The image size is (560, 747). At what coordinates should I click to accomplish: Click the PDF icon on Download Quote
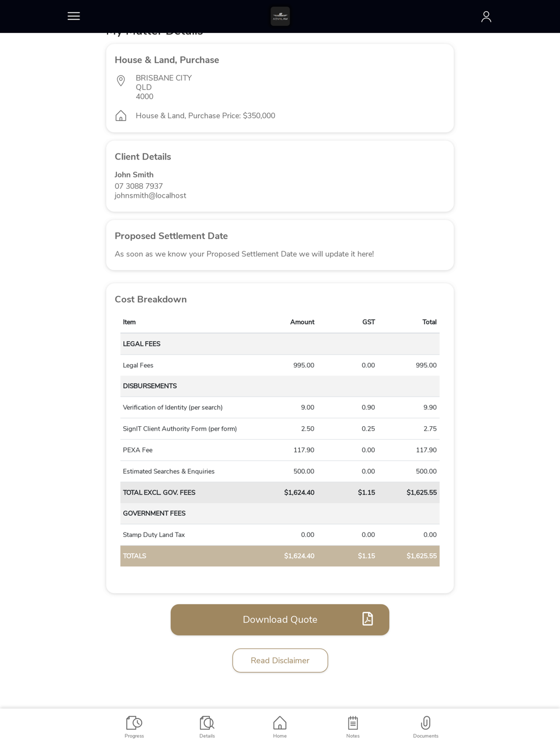367,619
